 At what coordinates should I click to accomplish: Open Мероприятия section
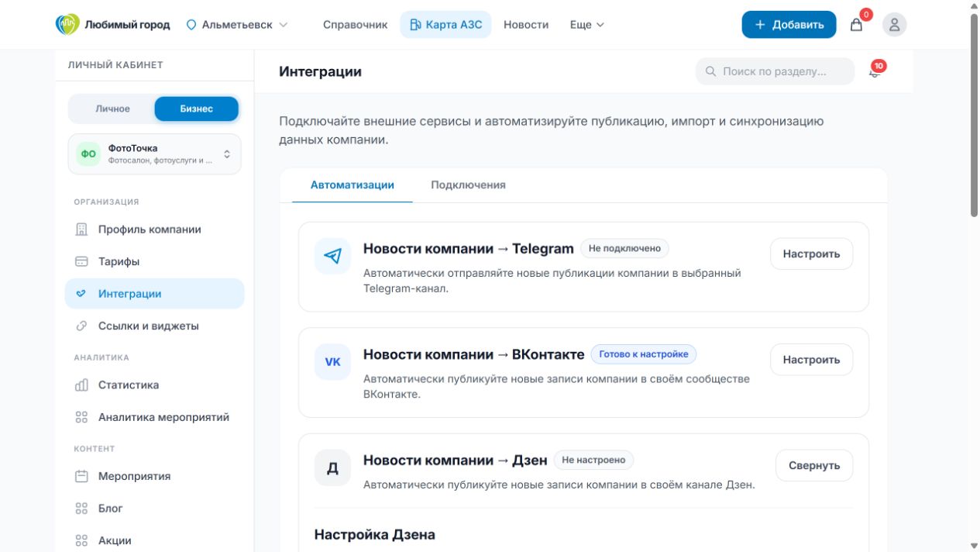click(155, 476)
